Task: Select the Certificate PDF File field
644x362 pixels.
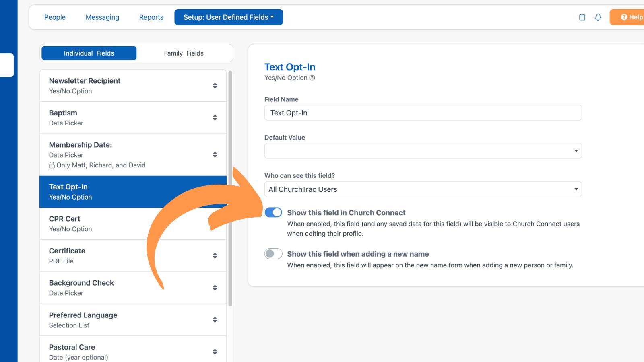Action: pos(133,256)
